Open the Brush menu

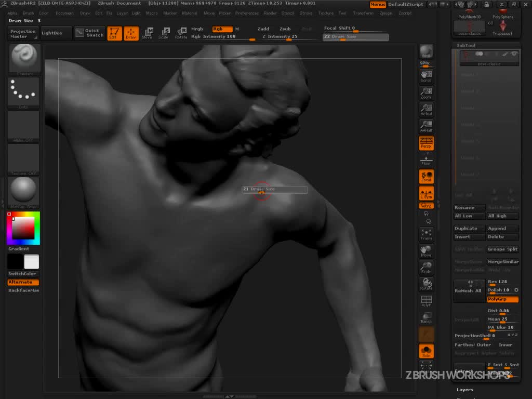[29, 13]
